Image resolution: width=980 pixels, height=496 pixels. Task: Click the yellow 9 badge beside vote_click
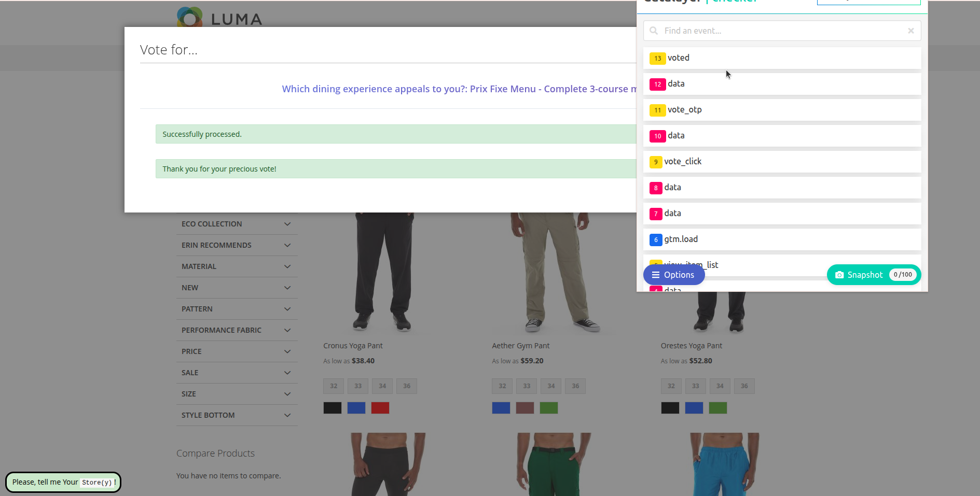(656, 162)
